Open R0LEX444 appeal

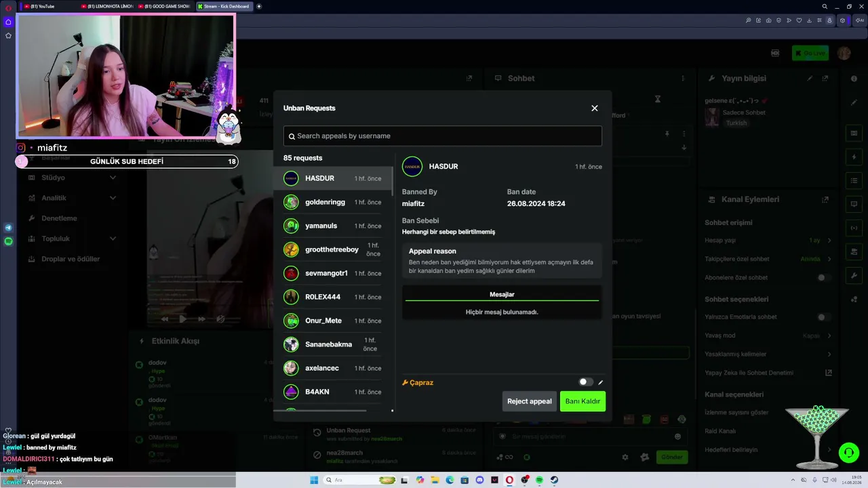(333, 297)
